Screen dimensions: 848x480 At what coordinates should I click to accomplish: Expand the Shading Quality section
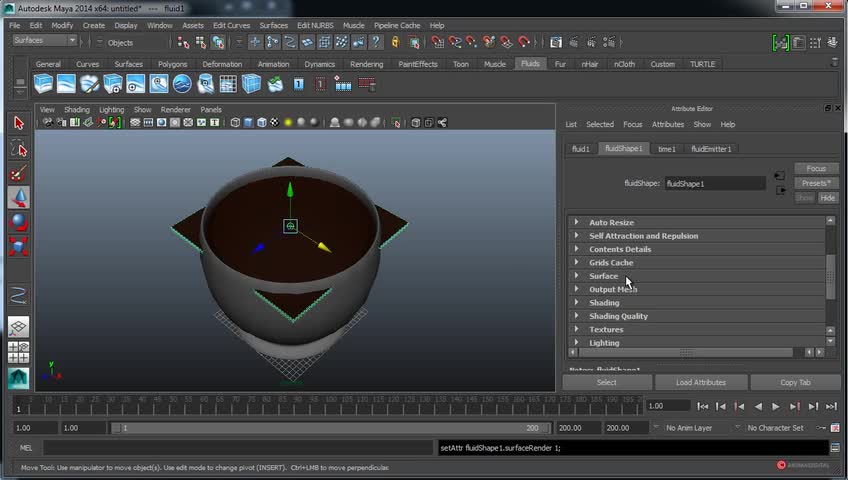618,316
